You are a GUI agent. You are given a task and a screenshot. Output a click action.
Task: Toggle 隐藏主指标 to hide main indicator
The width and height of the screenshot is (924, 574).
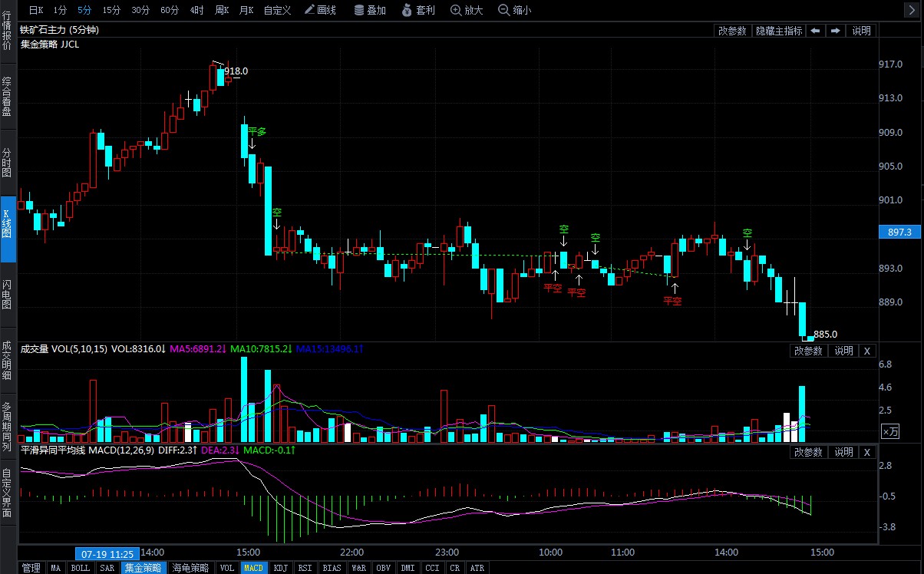click(x=779, y=31)
